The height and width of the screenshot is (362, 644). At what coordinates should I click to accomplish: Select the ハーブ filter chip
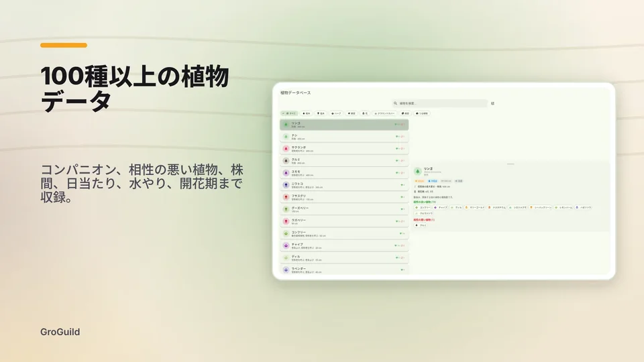point(336,113)
